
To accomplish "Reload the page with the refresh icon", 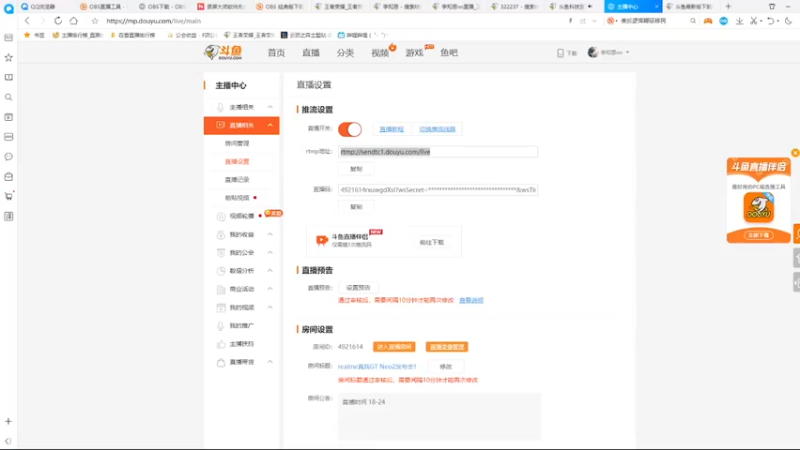I will point(58,21).
